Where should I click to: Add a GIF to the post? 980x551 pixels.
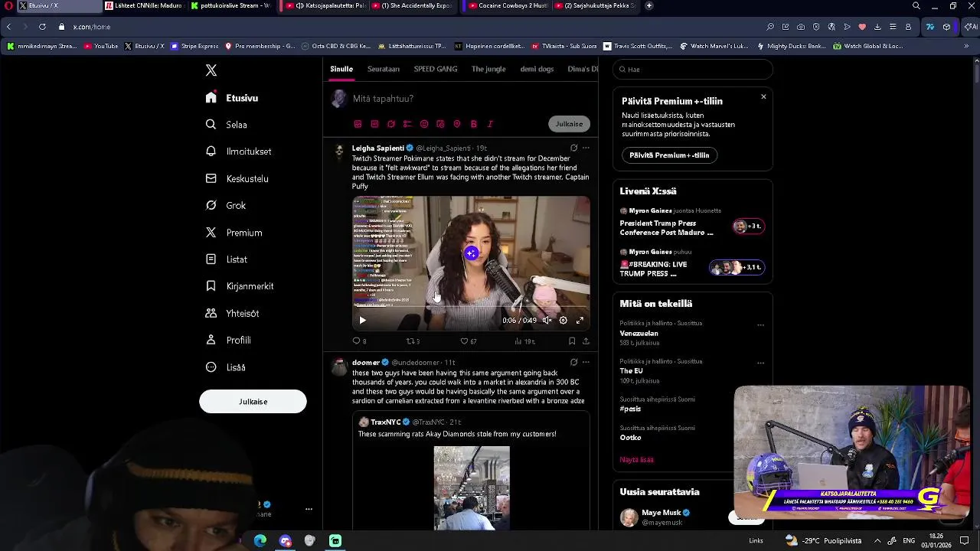click(x=374, y=124)
